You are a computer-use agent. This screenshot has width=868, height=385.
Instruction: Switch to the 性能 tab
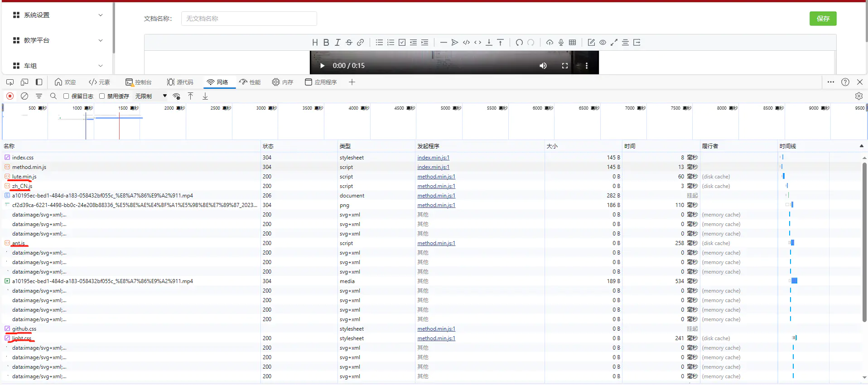[250, 82]
